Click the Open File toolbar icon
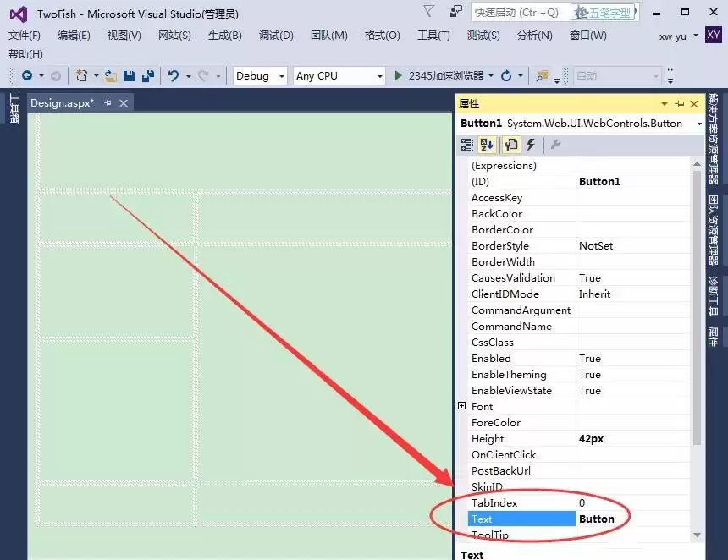 [108, 75]
